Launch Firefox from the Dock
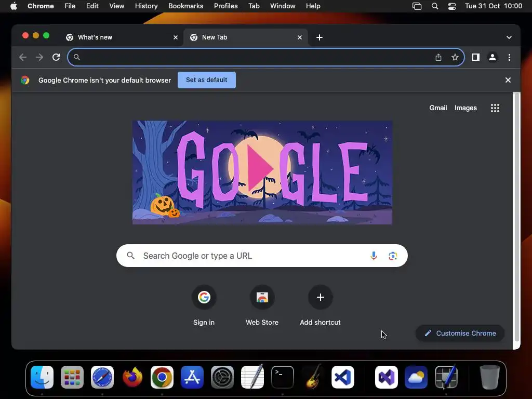The height and width of the screenshot is (399, 532). click(x=132, y=377)
